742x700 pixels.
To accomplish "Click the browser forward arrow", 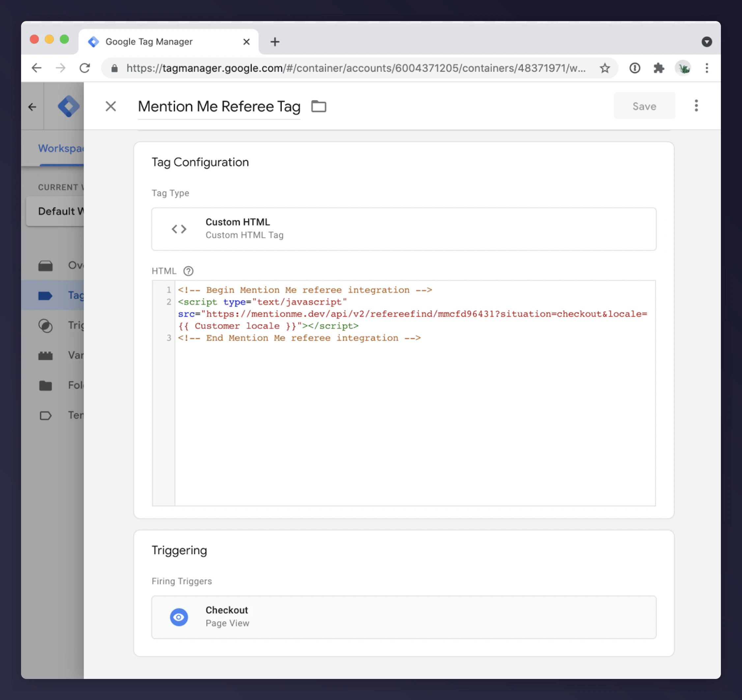I will [61, 68].
